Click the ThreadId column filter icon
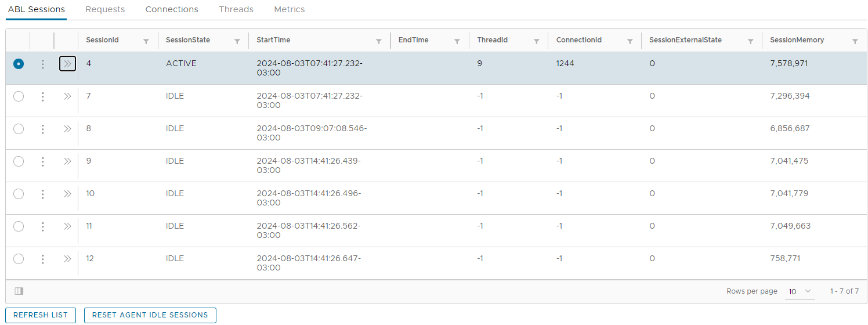Screen dimensions: 868x325 coord(537,41)
